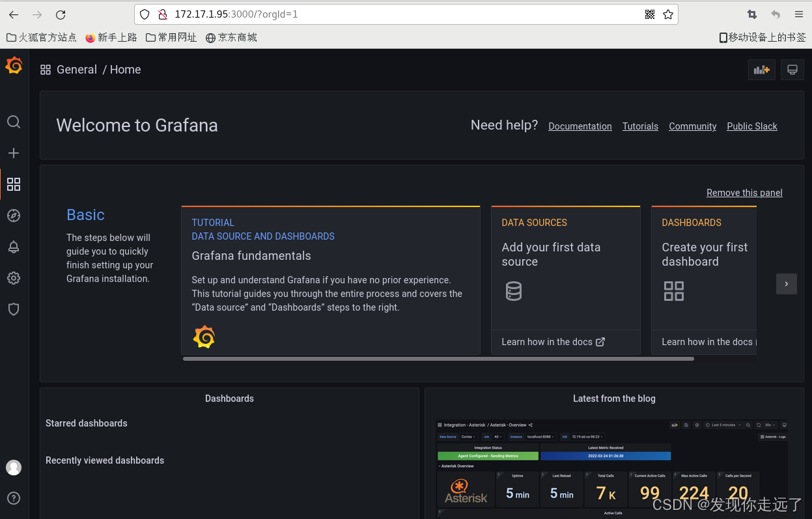The width and height of the screenshot is (812, 519).
Task: Reload the page with the refresh icon
Action: coord(61,14)
